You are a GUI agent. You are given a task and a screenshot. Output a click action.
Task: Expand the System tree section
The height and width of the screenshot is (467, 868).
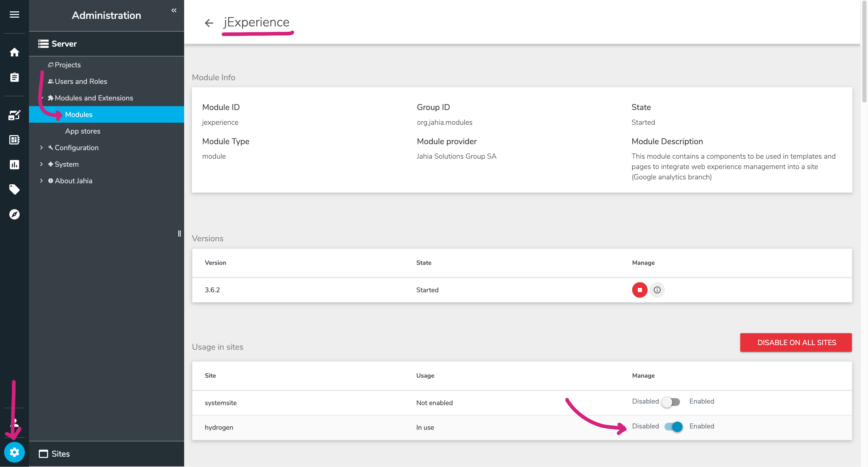(41, 164)
